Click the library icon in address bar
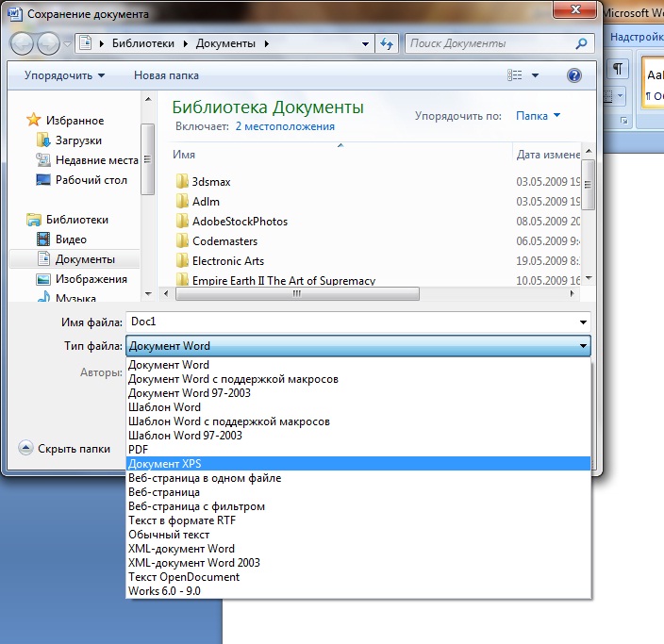 (86, 43)
